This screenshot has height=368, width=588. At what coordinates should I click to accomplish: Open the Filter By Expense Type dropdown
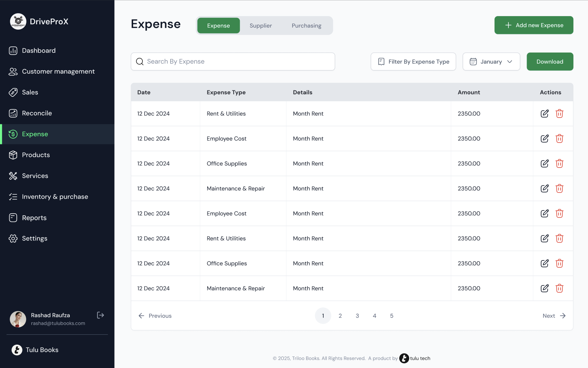[x=413, y=61]
